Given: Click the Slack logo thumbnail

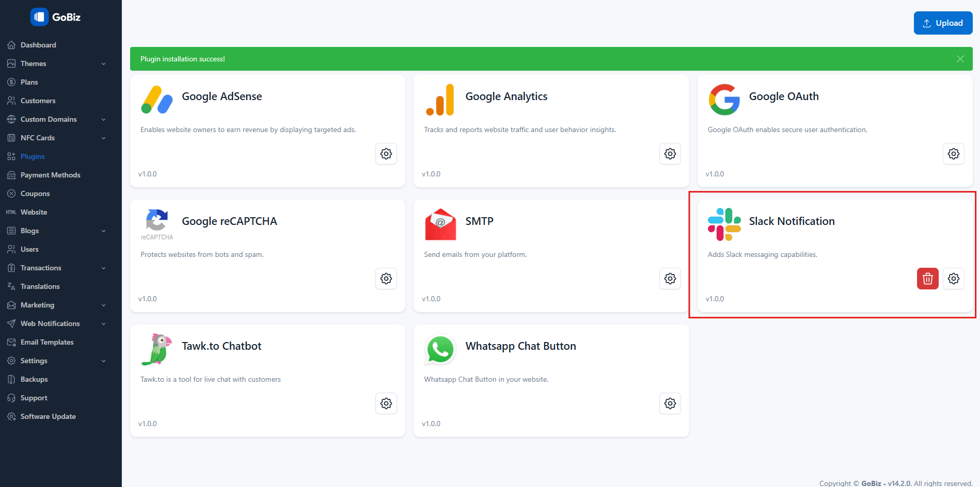Looking at the screenshot, I should point(724,224).
